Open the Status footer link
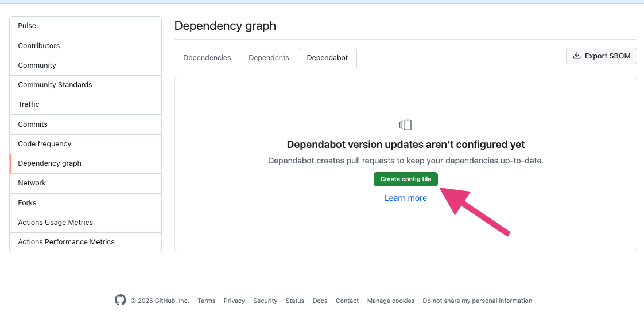The image size is (644, 320). (x=295, y=301)
